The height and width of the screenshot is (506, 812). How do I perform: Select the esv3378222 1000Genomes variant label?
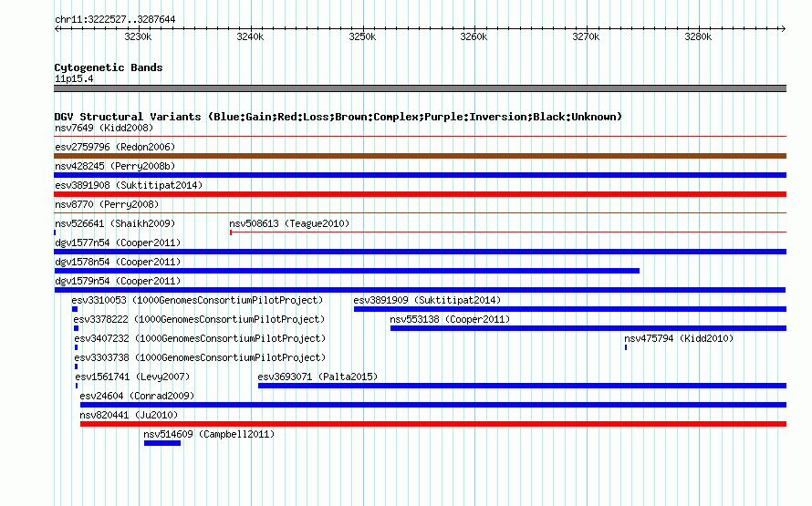coord(199,319)
